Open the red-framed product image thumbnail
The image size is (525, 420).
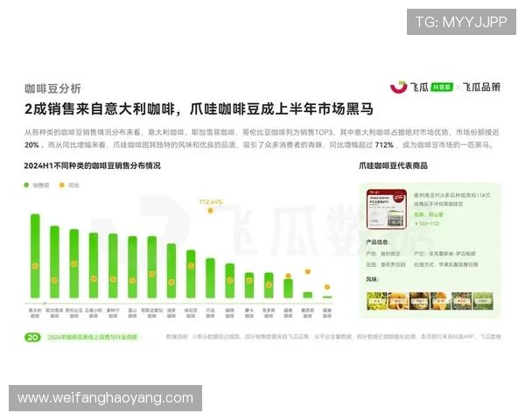tap(387, 209)
